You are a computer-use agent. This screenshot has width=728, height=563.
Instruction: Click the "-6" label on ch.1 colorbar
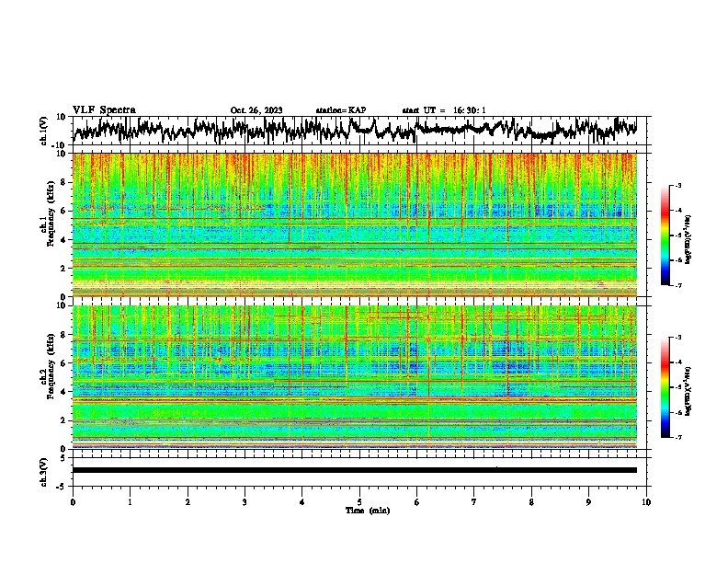coord(678,260)
